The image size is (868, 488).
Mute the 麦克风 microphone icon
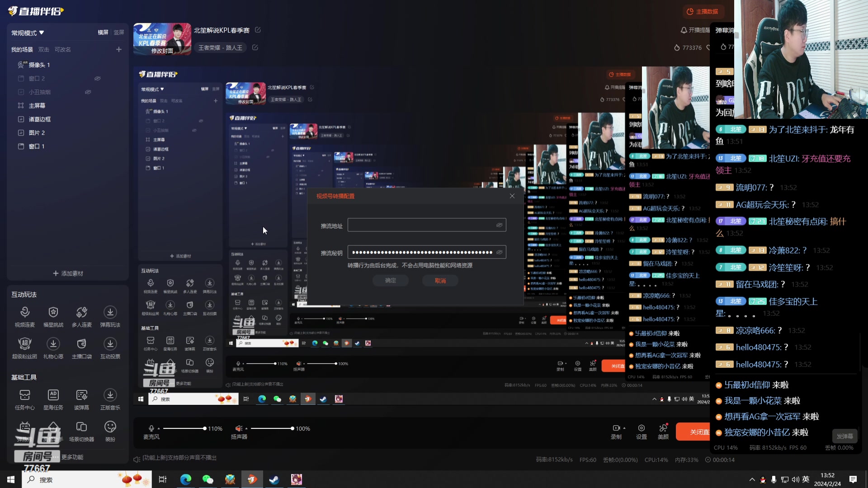pyautogui.click(x=151, y=428)
